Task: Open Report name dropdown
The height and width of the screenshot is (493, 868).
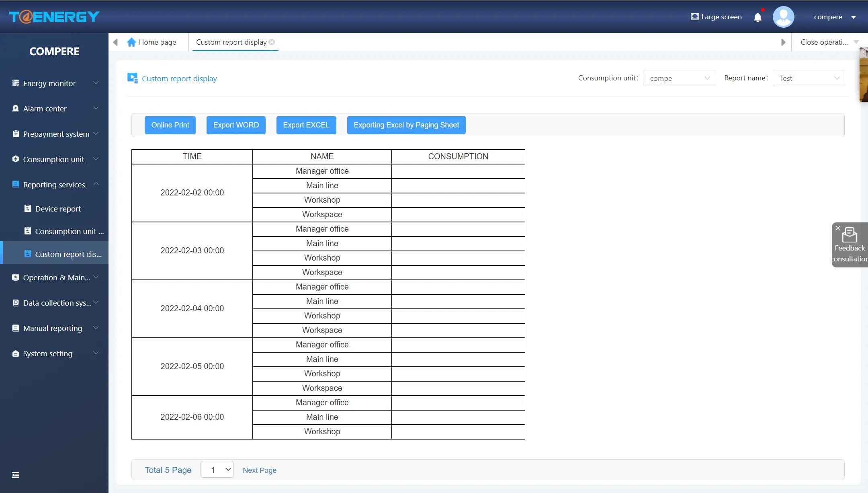Action: pos(809,78)
